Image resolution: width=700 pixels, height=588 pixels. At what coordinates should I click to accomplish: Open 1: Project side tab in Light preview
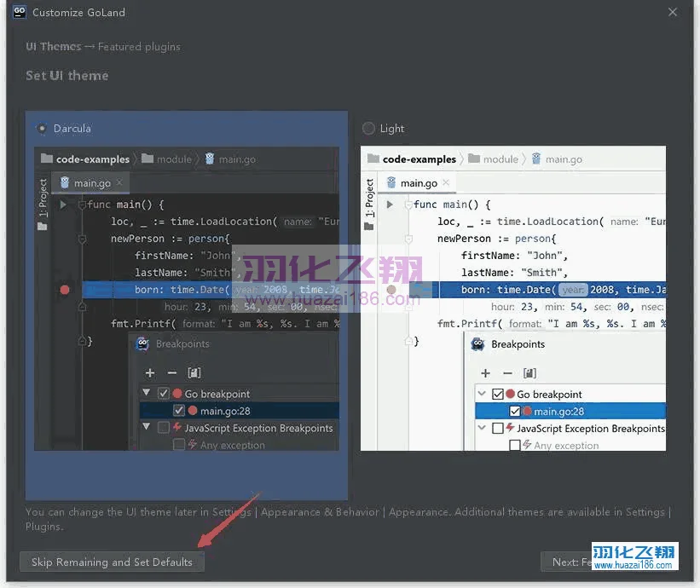(x=370, y=198)
